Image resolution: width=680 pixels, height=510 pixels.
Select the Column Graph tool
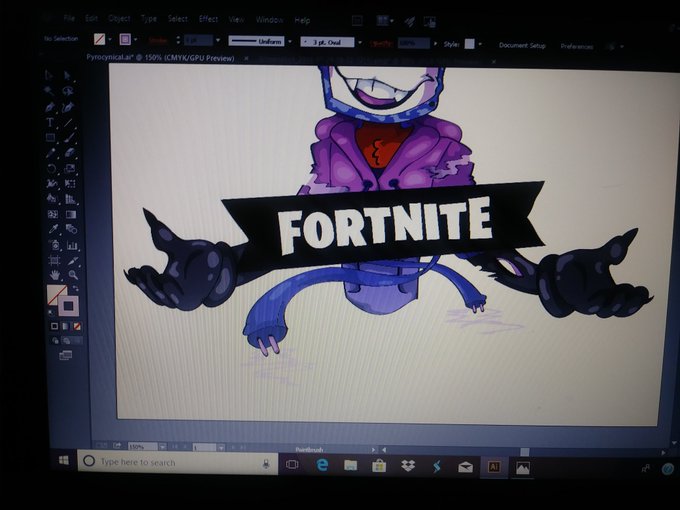pos(72,245)
